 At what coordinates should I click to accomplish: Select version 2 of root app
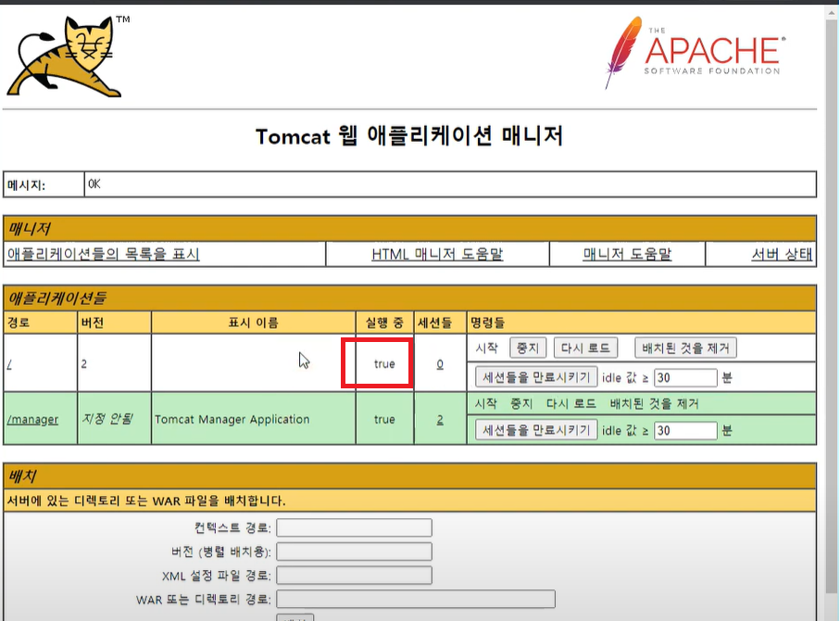[84, 364]
